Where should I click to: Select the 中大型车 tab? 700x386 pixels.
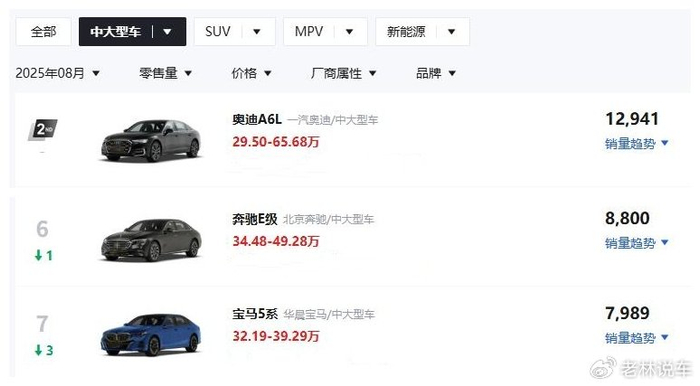(116, 32)
